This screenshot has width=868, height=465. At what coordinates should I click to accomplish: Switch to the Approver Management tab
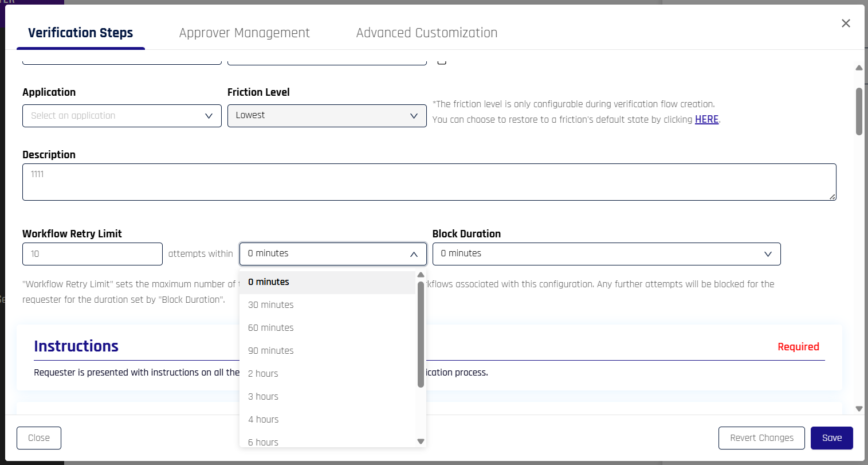click(x=244, y=33)
